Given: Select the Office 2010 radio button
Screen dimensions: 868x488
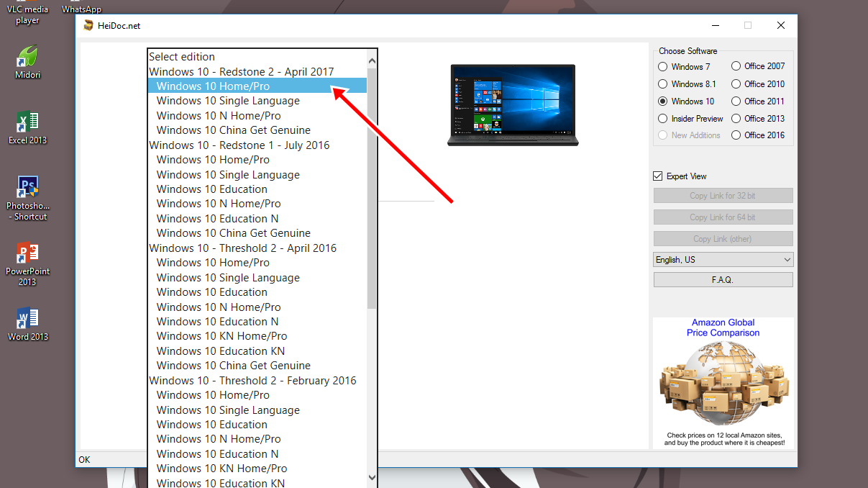Looking at the screenshot, I should point(736,84).
